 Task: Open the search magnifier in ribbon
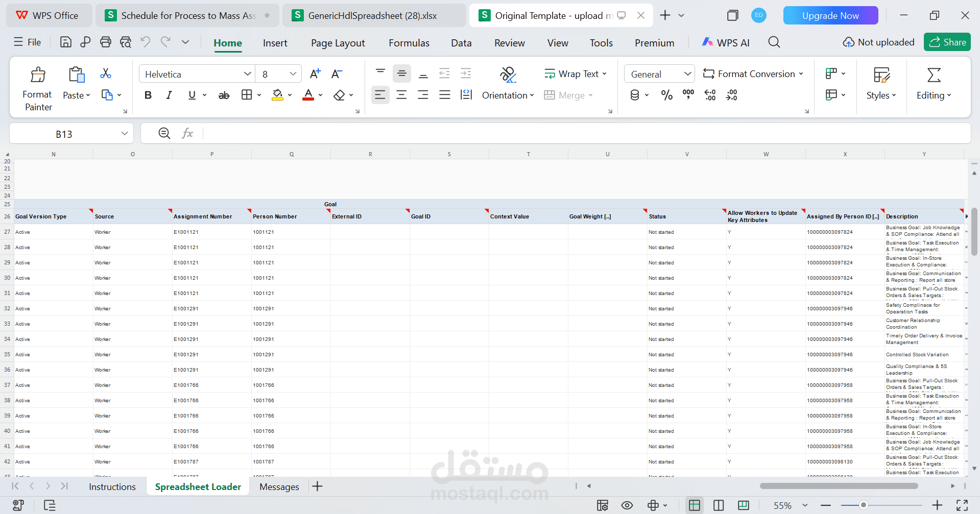point(774,42)
